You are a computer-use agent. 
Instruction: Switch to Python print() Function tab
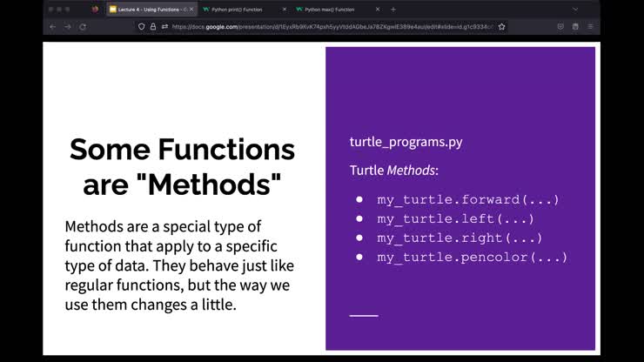coord(237,9)
